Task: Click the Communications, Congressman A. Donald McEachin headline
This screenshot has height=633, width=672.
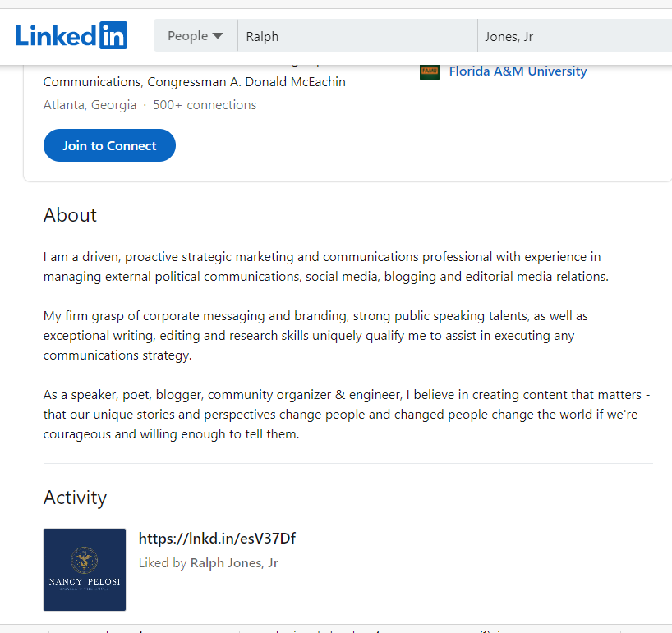Action: point(194,82)
